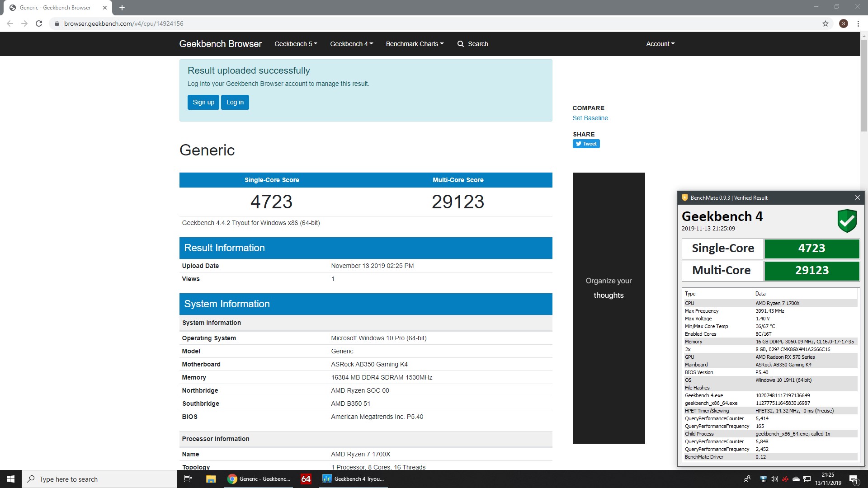The width and height of the screenshot is (868, 488).
Task: View site info via the padlock icon
Action: [x=57, y=23]
